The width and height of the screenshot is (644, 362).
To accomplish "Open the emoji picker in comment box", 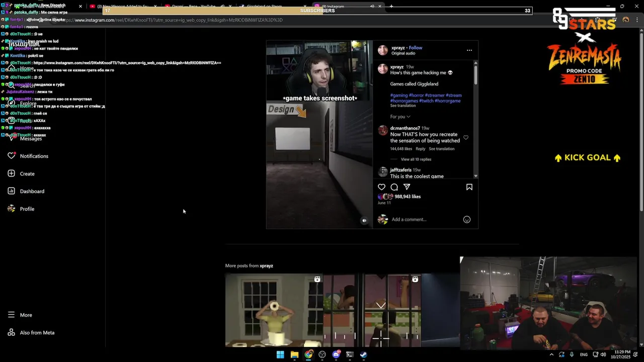I will point(467,219).
